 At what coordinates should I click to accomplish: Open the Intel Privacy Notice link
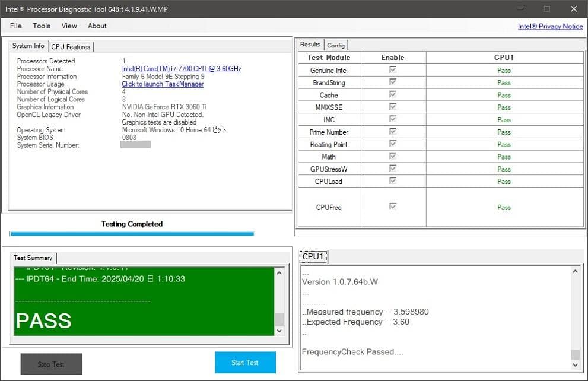[549, 26]
